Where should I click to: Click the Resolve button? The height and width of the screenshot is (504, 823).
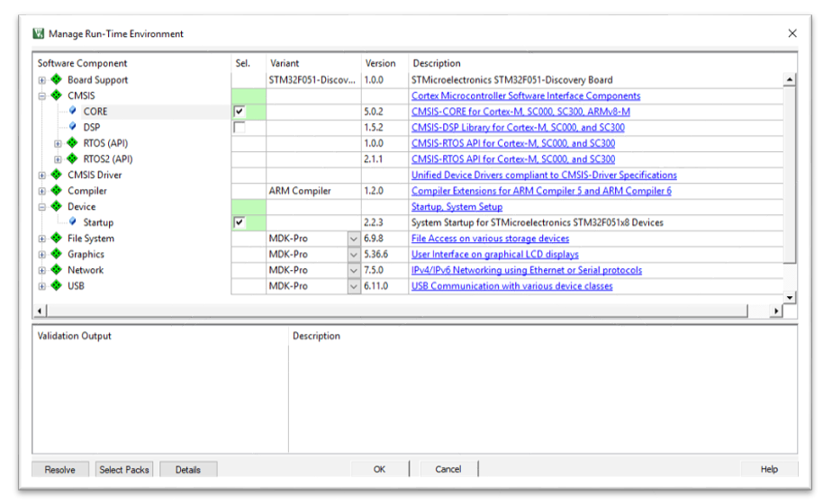tap(59, 470)
